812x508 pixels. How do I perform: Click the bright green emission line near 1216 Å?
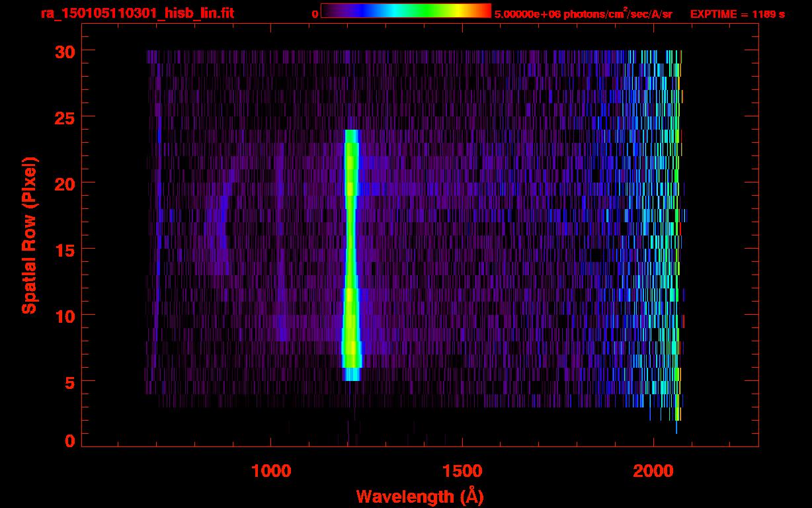click(350, 251)
